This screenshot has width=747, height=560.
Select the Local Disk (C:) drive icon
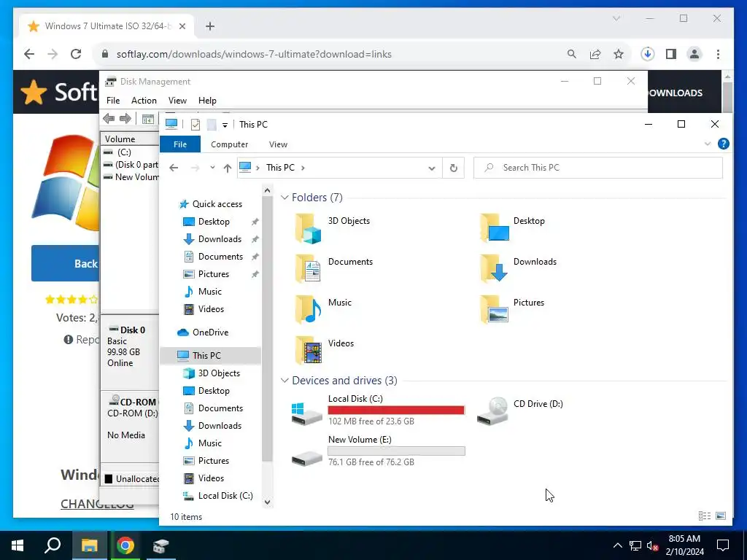(306, 413)
